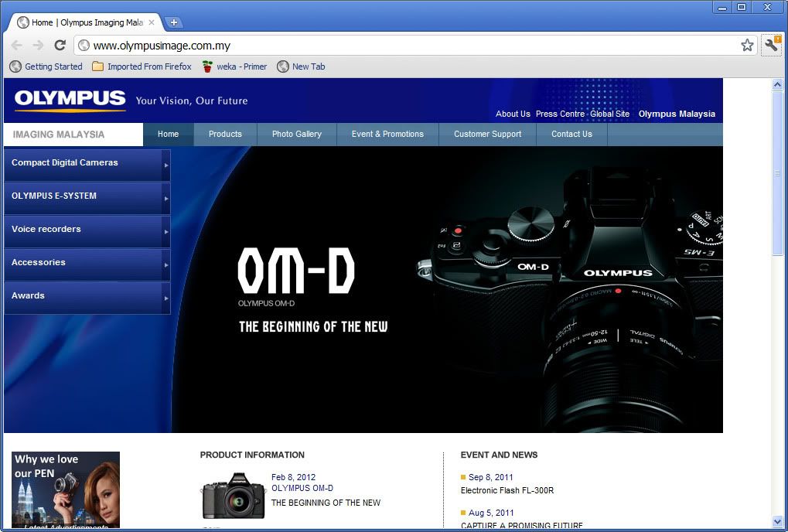Viewport: 788px width, 532px height.
Task: Select the Photo Gallery navigation tab
Action: pyautogui.click(x=296, y=134)
